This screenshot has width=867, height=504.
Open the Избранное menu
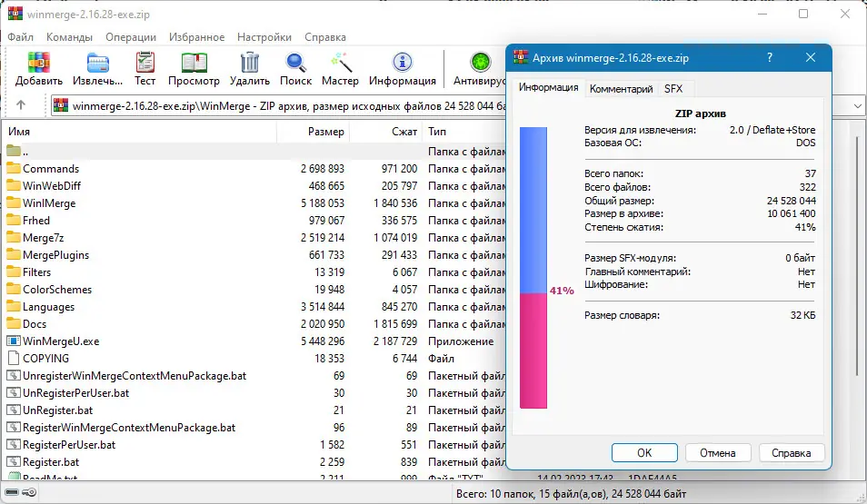coord(197,37)
